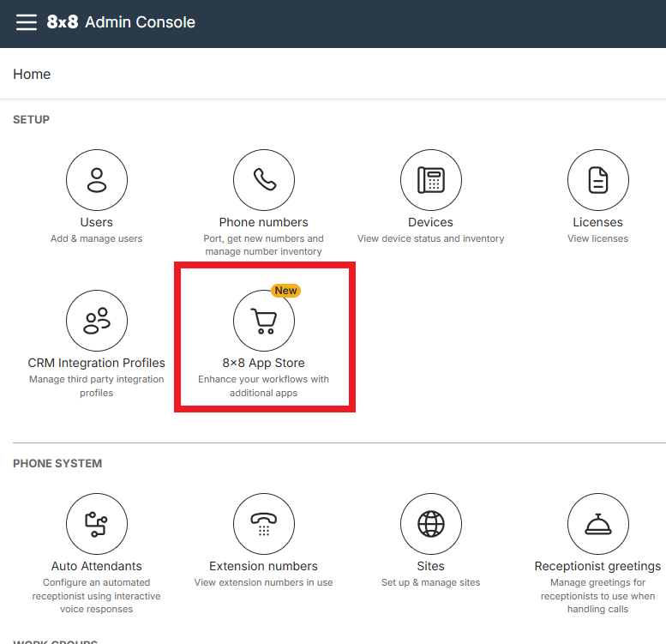Click 'Manage third party integration profiles' text
The image size is (666, 644).
96,386
